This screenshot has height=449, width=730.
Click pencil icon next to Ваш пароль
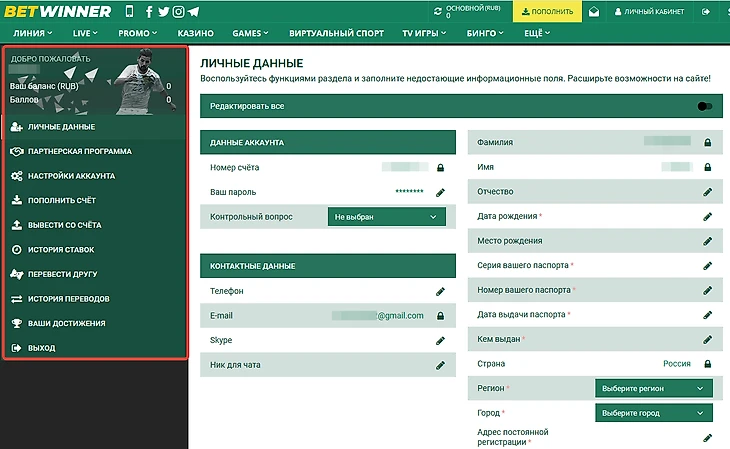point(440,192)
